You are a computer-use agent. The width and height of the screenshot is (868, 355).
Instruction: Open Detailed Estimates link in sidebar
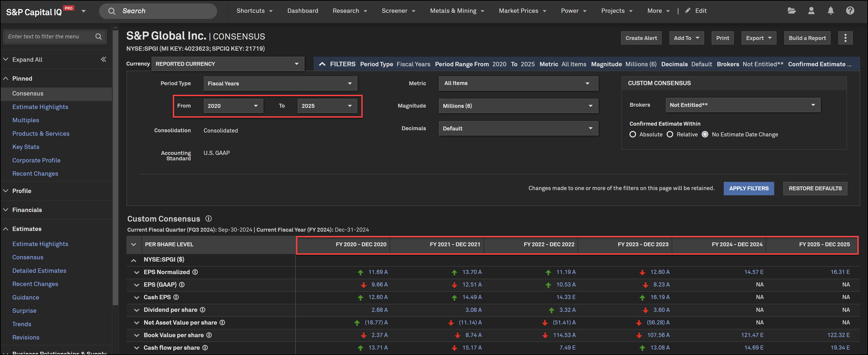click(39, 271)
